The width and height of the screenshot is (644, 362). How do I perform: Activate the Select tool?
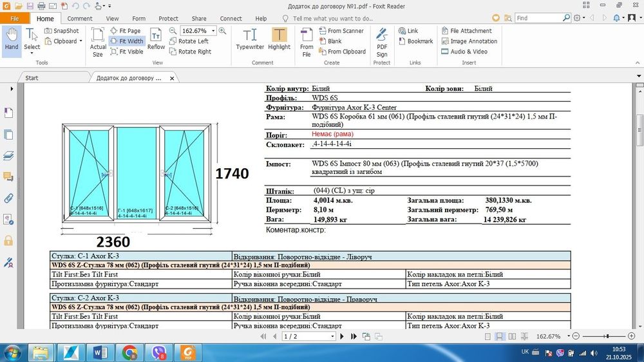pyautogui.click(x=32, y=41)
